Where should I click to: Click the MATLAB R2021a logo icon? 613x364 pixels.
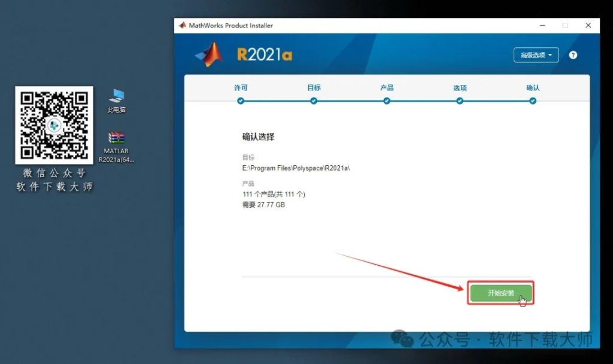pos(208,54)
